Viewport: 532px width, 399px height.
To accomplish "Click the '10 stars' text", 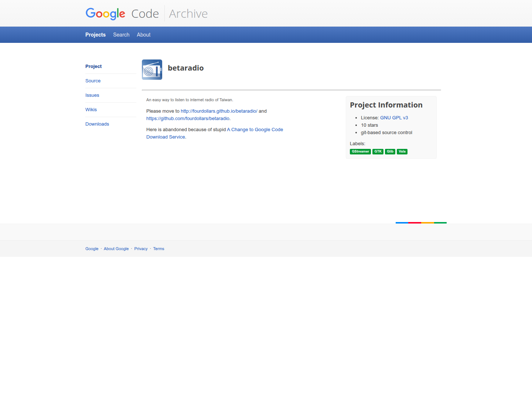I will point(369,125).
